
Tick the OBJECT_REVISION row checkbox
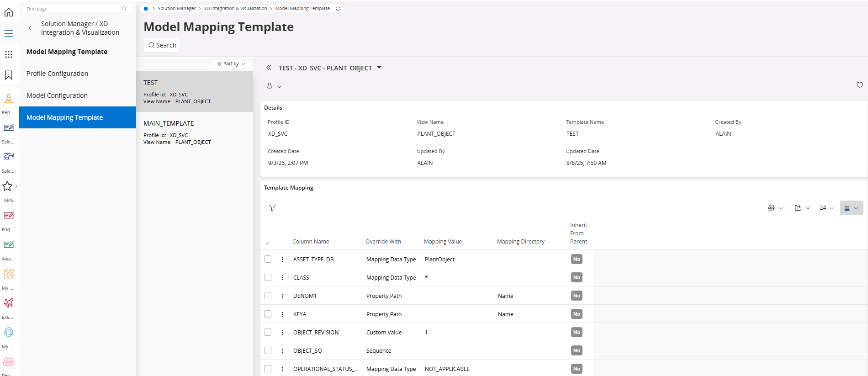coord(268,332)
